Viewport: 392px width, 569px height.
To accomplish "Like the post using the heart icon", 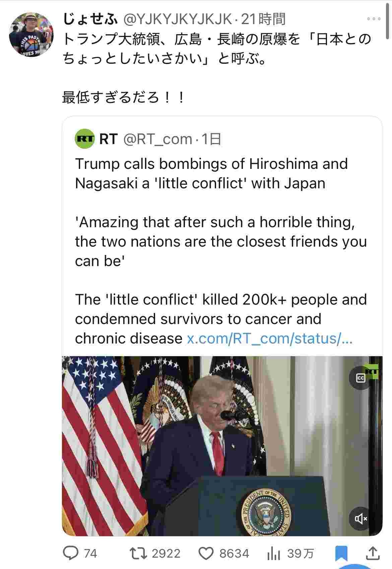I will (206, 553).
